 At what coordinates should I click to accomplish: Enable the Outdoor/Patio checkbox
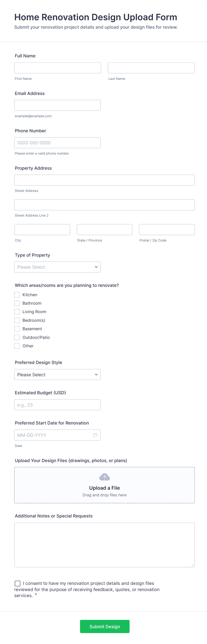click(17, 338)
